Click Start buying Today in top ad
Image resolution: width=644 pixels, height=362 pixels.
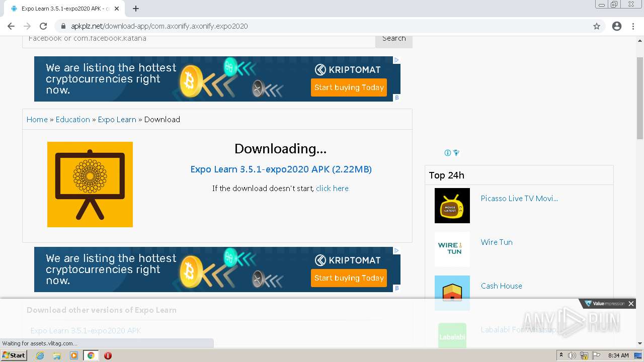349,87
